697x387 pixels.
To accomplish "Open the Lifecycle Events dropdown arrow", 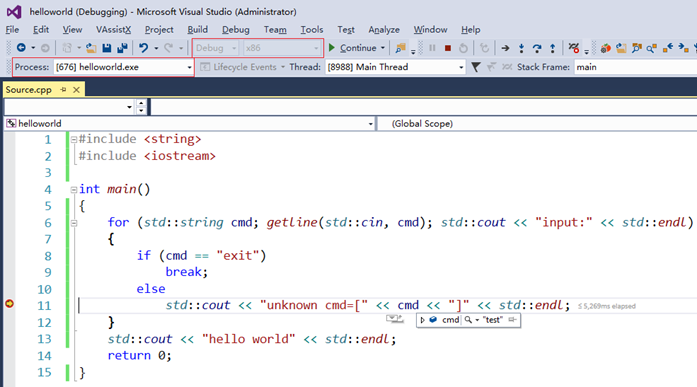I will [x=283, y=67].
